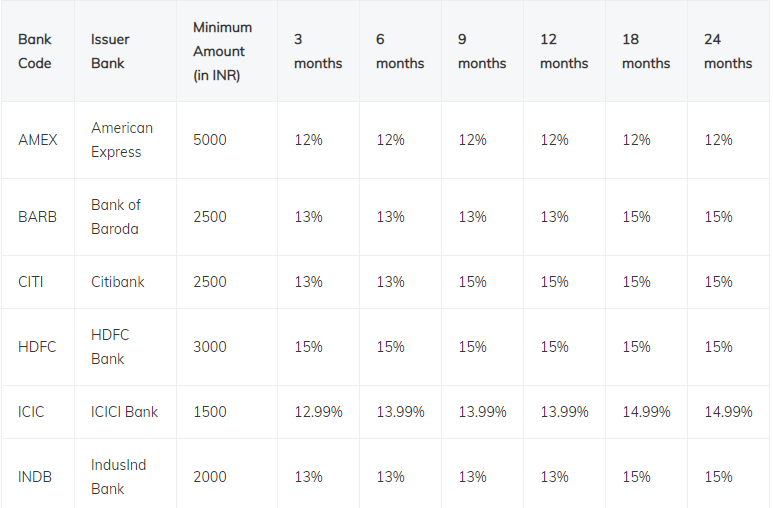Click the Bank Code column header

[35, 51]
